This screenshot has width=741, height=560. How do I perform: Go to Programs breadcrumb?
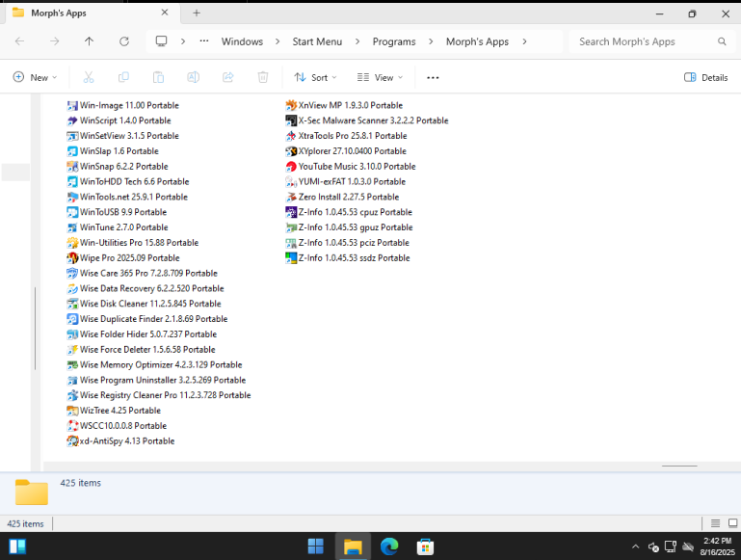click(x=394, y=41)
